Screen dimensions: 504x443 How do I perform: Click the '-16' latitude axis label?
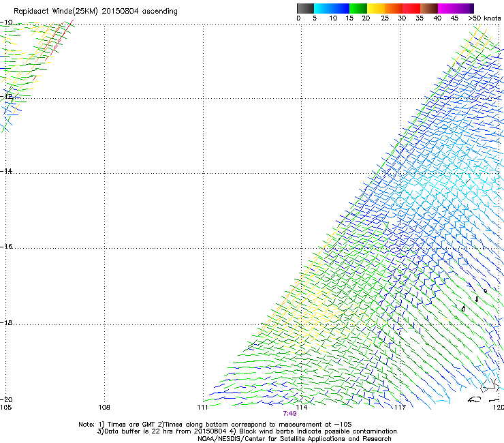[6, 247]
